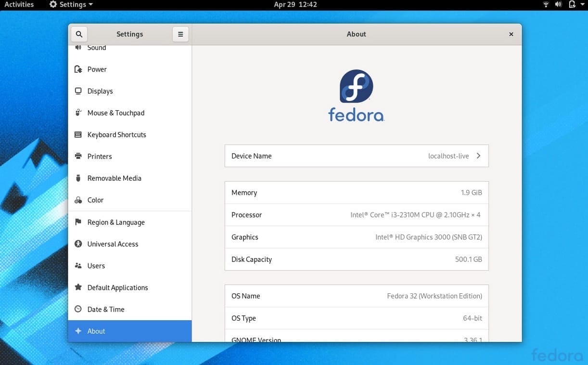
Task: Open Removable Media settings
Action: point(130,178)
